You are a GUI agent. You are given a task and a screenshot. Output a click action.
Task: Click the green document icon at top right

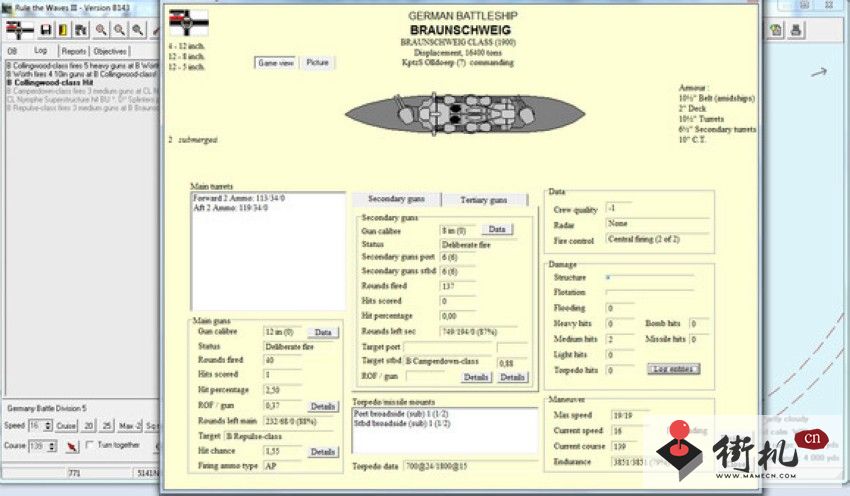click(x=776, y=30)
